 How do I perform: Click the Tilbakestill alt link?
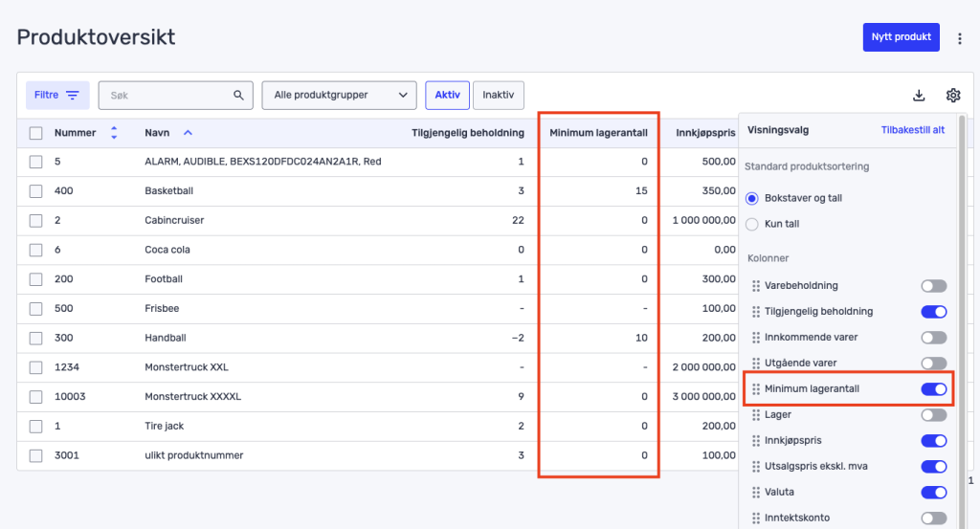coord(912,130)
